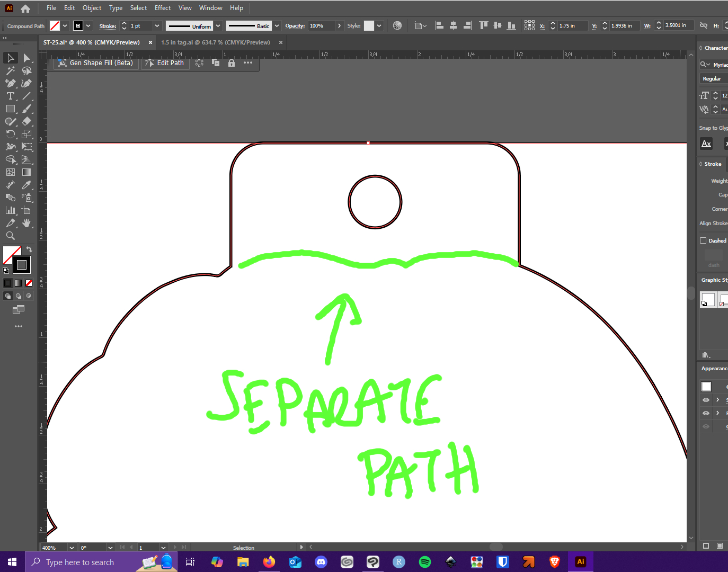Open the Stroke weight dropdown
The width and height of the screenshot is (728, 572).
click(x=156, y=25)
